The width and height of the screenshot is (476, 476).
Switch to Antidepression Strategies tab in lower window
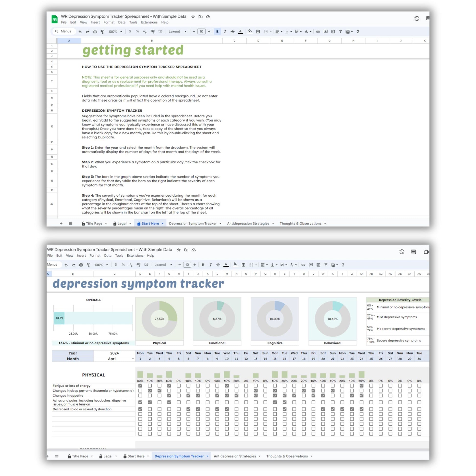coord(235,456)
